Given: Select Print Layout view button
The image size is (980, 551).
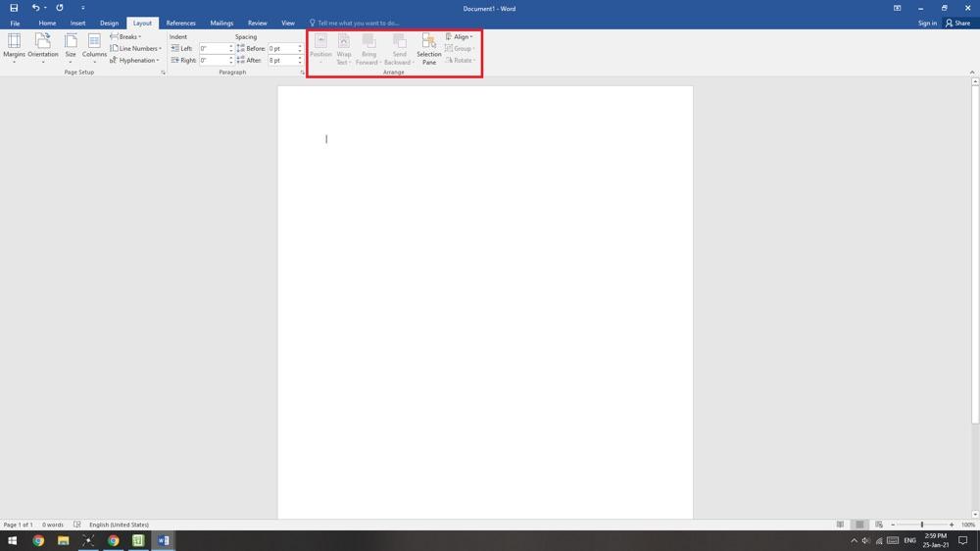Looking at the screenshot, I should point(859,525).
